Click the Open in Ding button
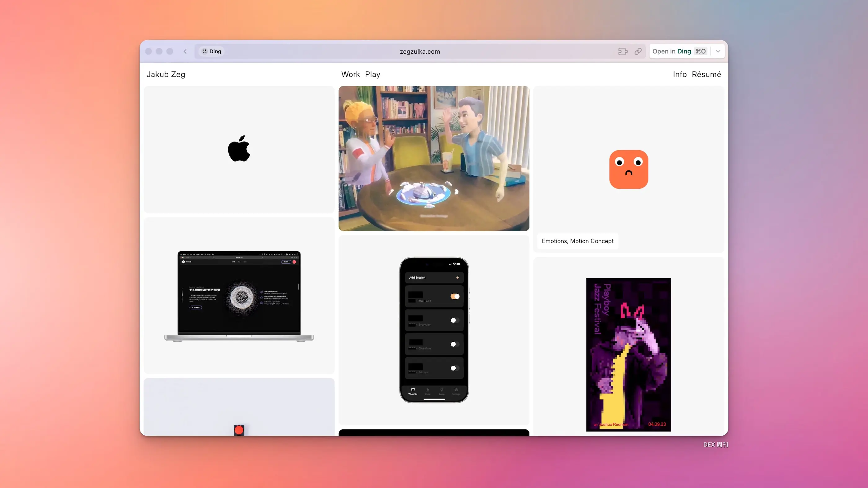This screenshot has width=868, height=488. tap(679, 51)
